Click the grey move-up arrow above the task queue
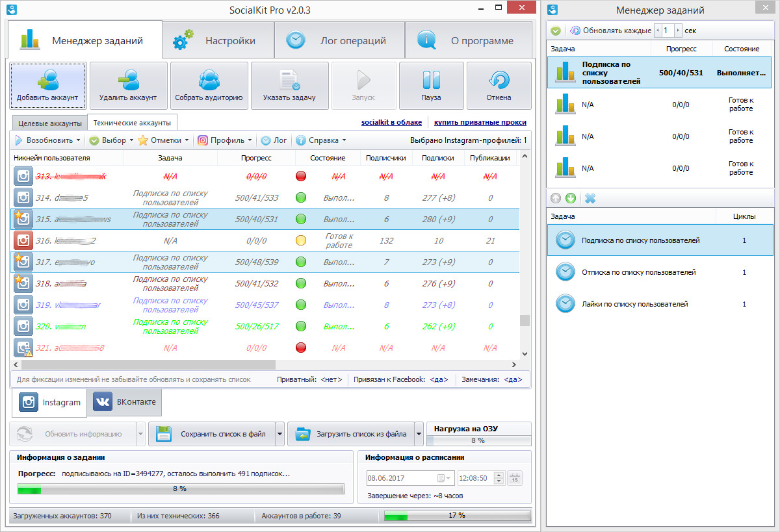Image resolution: width=780 pixels, height=532 pixels. (556, 198)
